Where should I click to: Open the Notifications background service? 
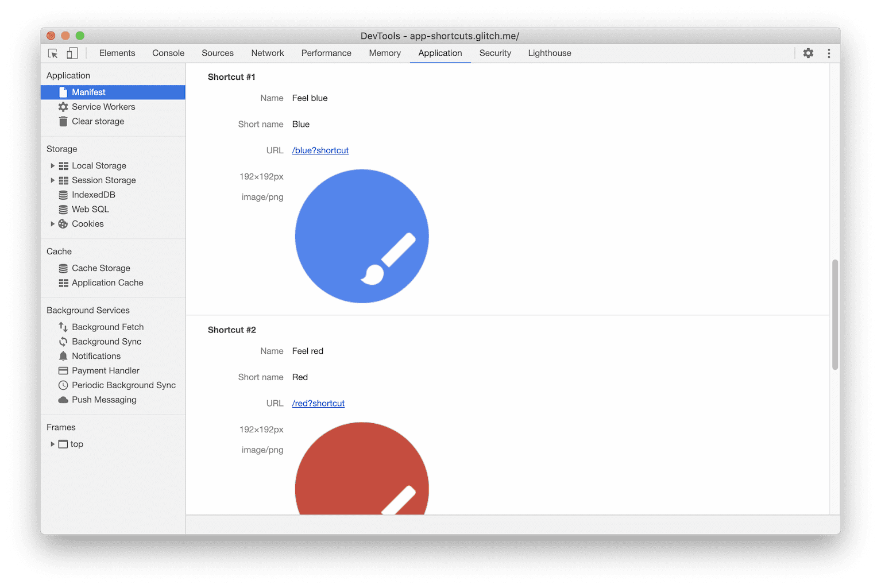tap(96, 355)
